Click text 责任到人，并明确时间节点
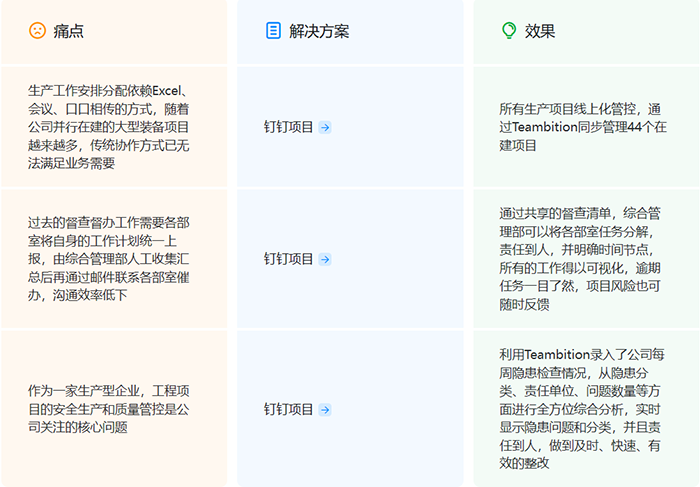The image size is (700, 487). pyautogui.click(x=574, y=250)
